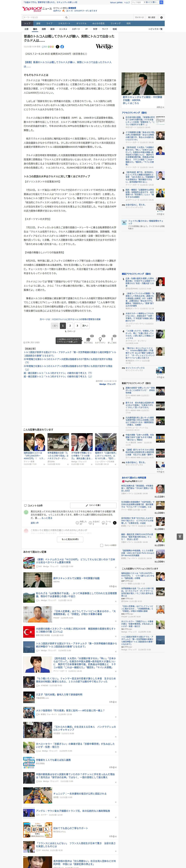Open settings via the gear icon
The image size is (186, 868).
161,18
